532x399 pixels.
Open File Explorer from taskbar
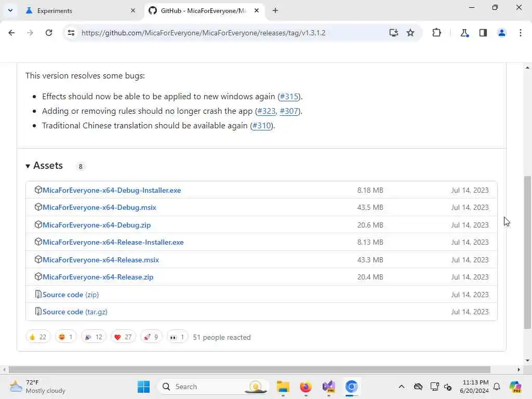click(x=283, y=387)
